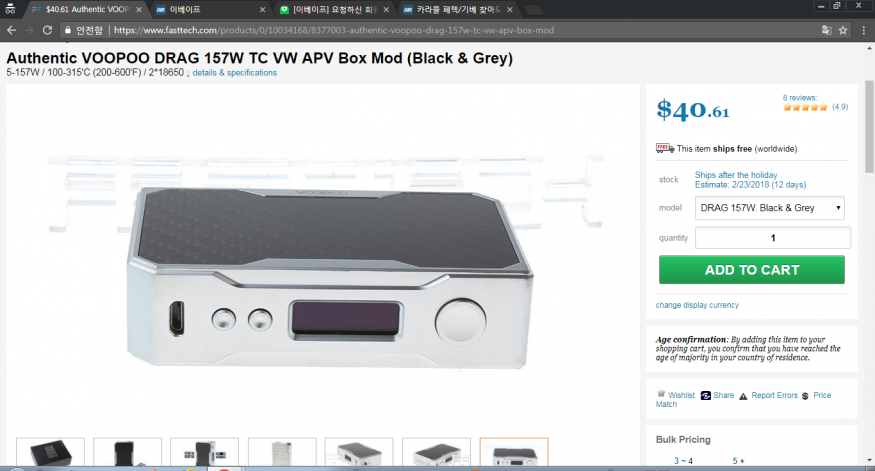Click the padlock security icon
The width and height of the screenshot is (875, 471).
point(68,30)
